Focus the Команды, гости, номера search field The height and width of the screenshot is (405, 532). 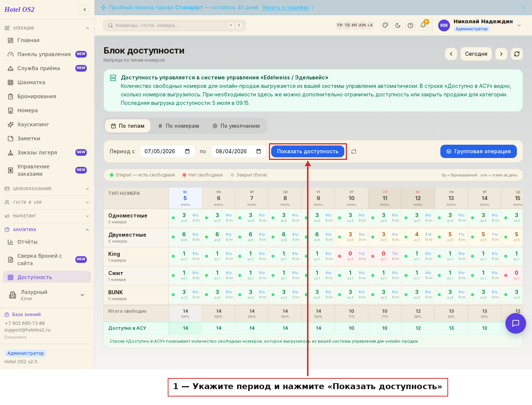pyautogui.click(x=174, y=25)
